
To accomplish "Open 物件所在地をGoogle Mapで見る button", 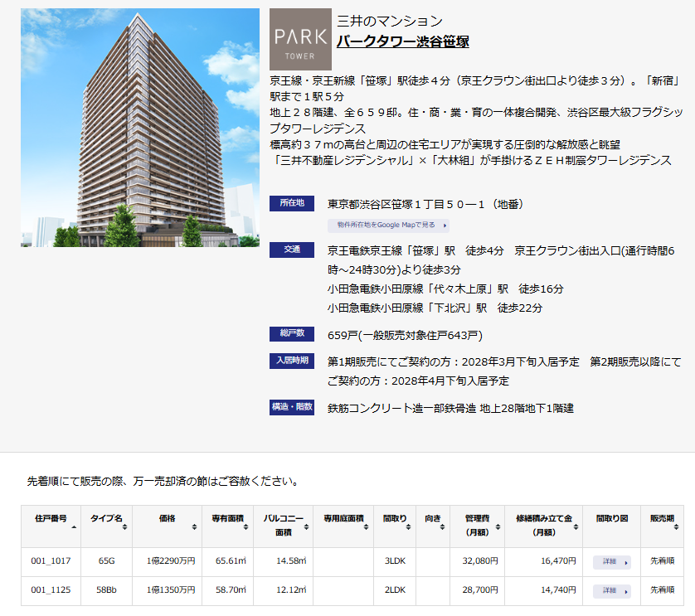I will click(388, 226).
